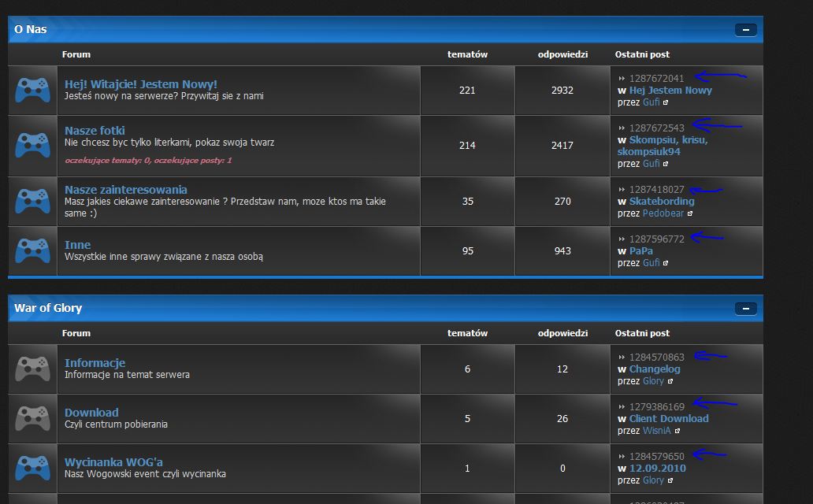Click replies count 2417
This screenshot has width=813, height=504.
pos(562,145)
